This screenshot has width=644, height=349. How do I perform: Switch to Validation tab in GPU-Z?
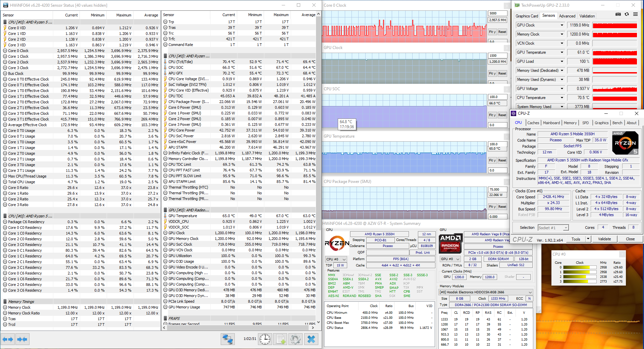587,16
